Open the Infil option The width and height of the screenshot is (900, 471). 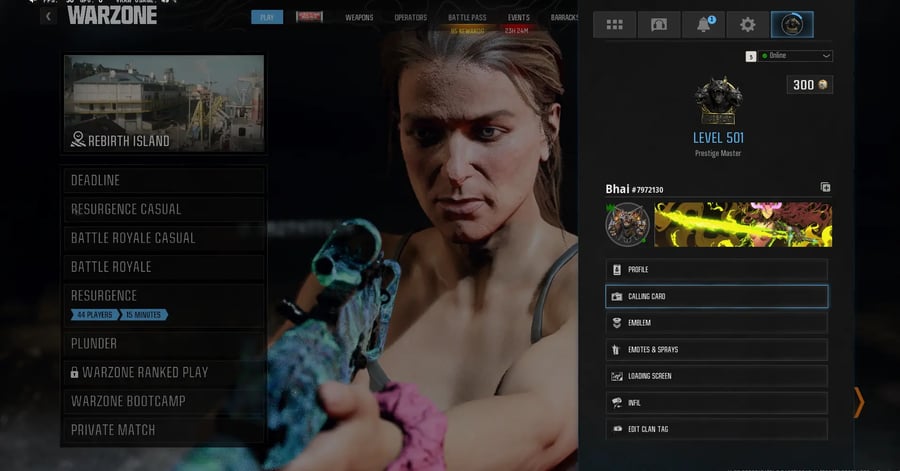click(x=716, y=403)
